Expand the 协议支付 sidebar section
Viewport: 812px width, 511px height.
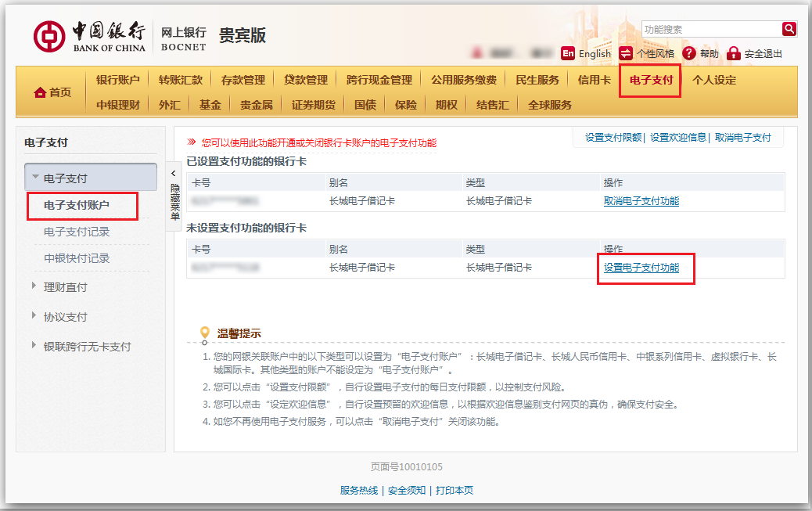pos(34,316)
